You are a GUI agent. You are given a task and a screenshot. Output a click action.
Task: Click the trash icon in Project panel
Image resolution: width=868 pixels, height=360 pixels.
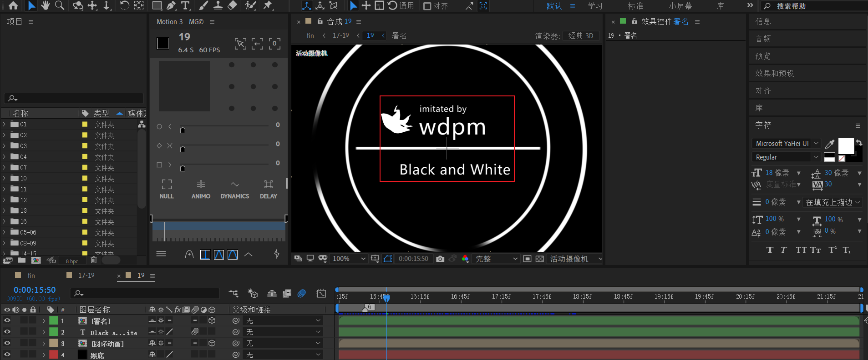[x=94, y=260]
